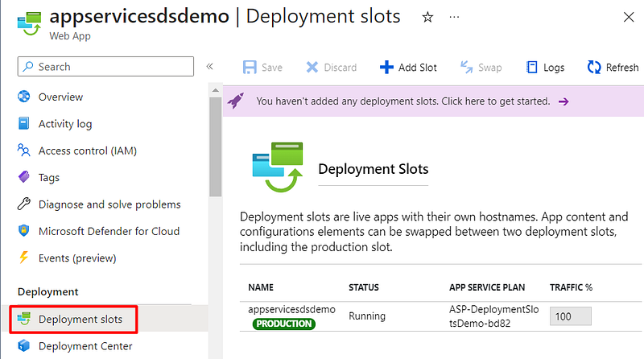Viewport: 644px width, 359px height.
Task: Click the favorite star icon in header
Action: [427, 17]
